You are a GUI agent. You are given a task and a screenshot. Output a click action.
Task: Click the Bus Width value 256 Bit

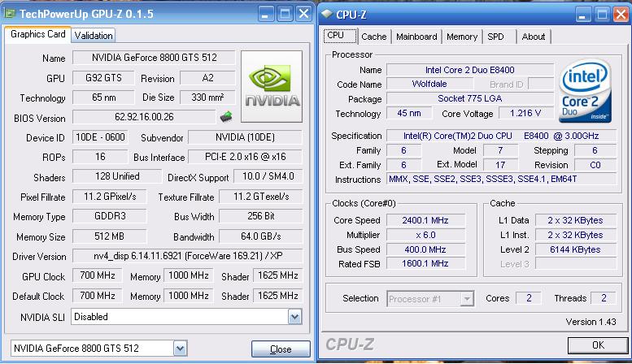(x=261, y=216)
